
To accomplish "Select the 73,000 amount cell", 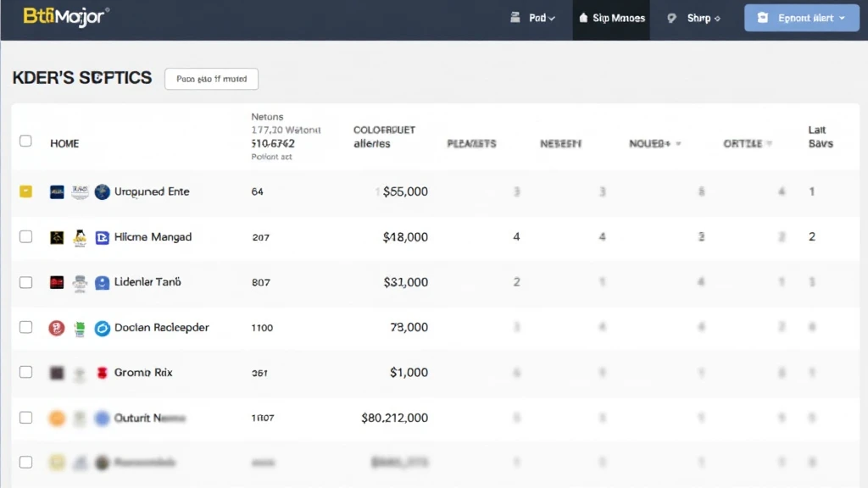I will pyautogui.click(x=409, y=327).
